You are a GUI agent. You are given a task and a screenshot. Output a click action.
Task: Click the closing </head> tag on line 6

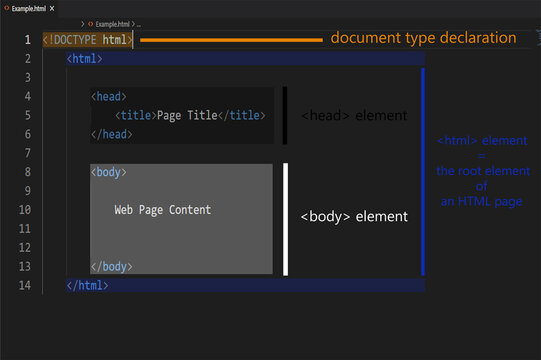112,134
